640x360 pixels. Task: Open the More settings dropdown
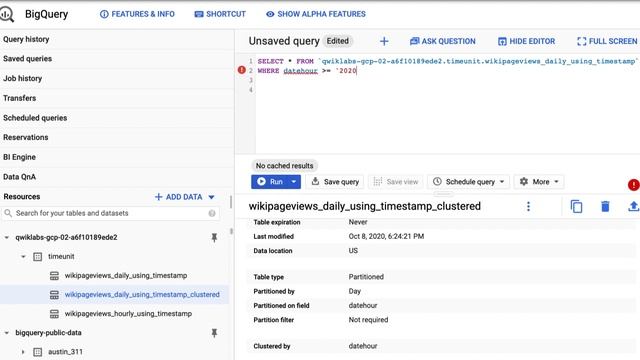pyautogui.click(x=539, y=182)
